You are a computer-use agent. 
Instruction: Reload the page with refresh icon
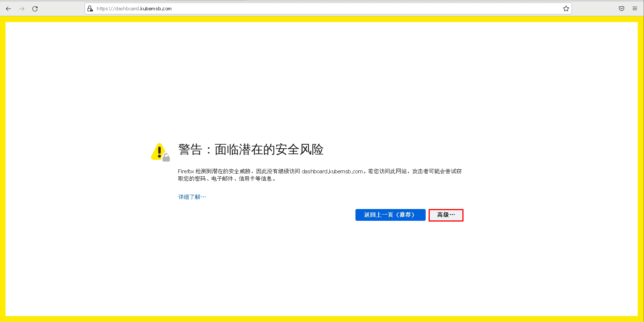pyautogui.click(x=35, y=8)
